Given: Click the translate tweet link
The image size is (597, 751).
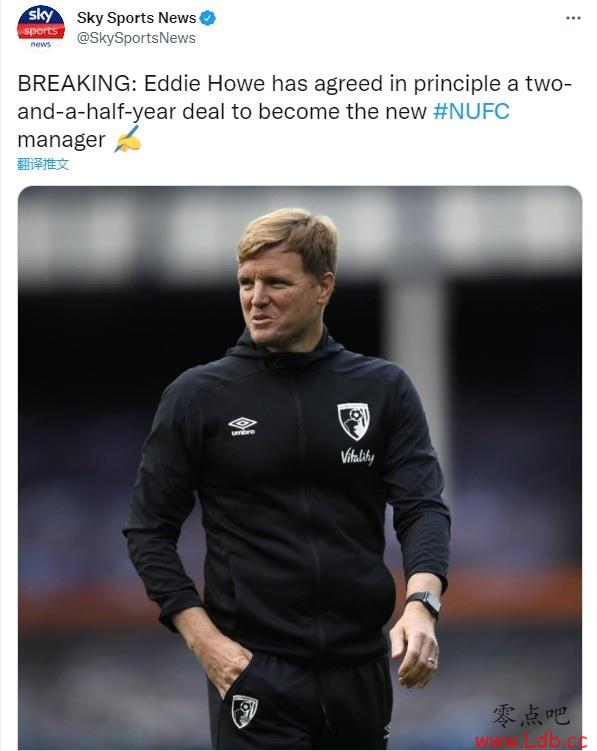Looking at the screenshot, I should pos(43,164).
